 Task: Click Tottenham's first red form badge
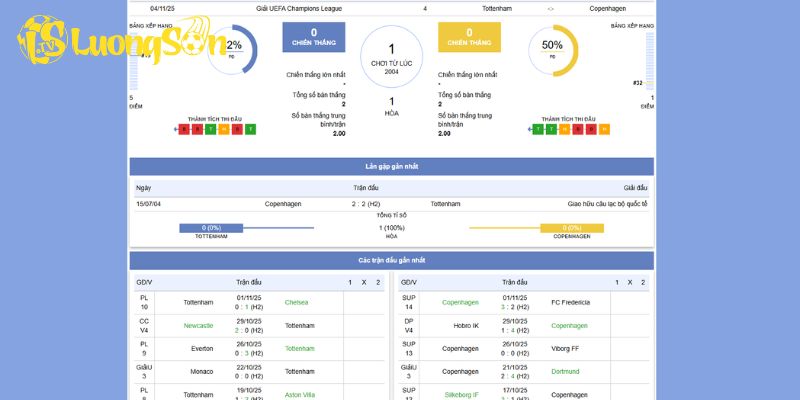coord(184,129)
